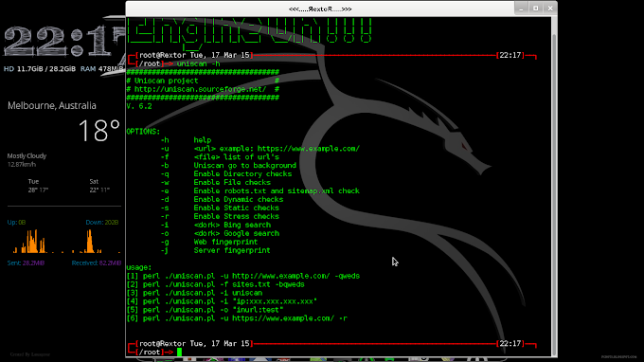This screenshot has width=644, height=362.
Task: Click the bottom '/root' path prompt
Action: coord(150,353)
